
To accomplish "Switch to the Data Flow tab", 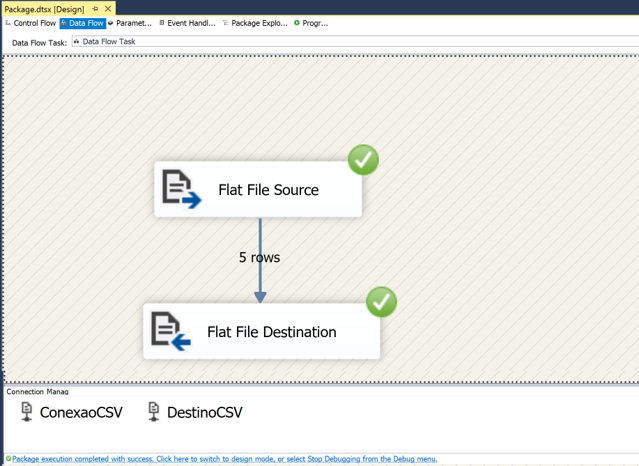I will pos(83,23).
